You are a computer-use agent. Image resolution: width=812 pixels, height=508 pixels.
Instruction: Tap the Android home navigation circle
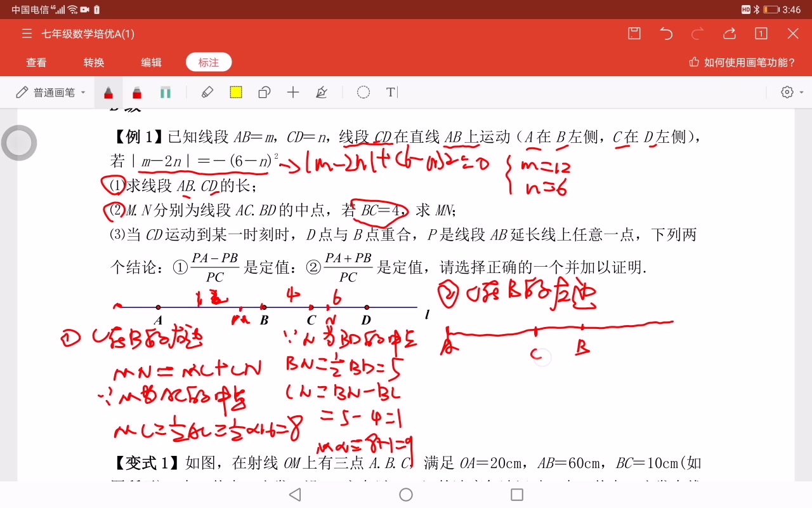coord(405,494)
